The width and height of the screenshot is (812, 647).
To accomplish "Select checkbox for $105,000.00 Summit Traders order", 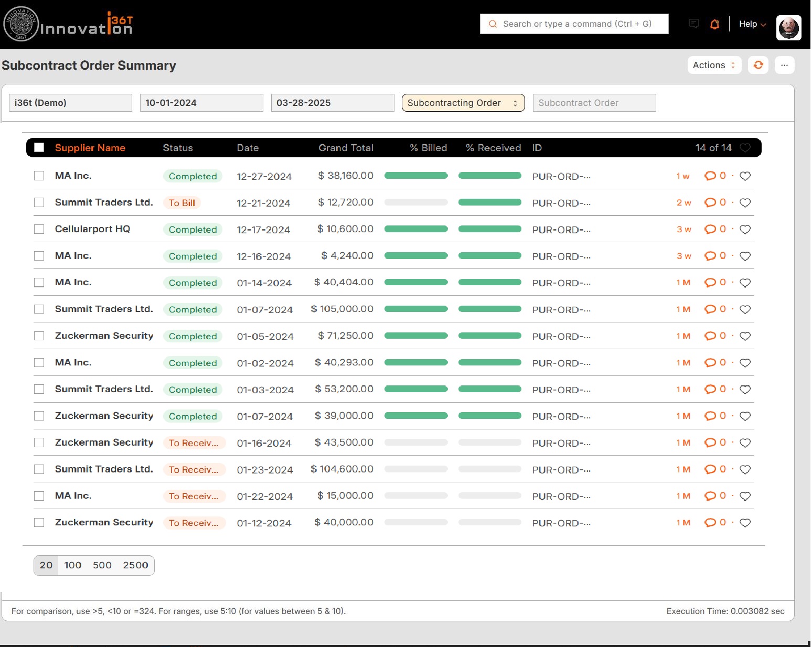I will tap(39, 309).
